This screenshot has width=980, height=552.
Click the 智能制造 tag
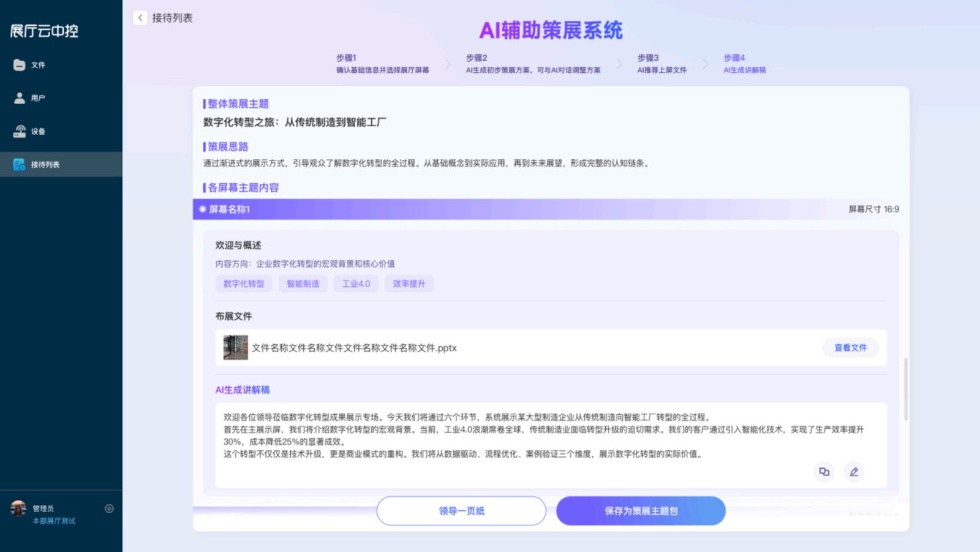point(303,284)
